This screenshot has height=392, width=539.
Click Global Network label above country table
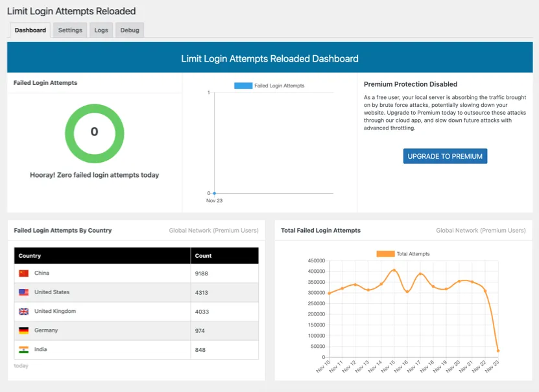(x=213, y=231)
